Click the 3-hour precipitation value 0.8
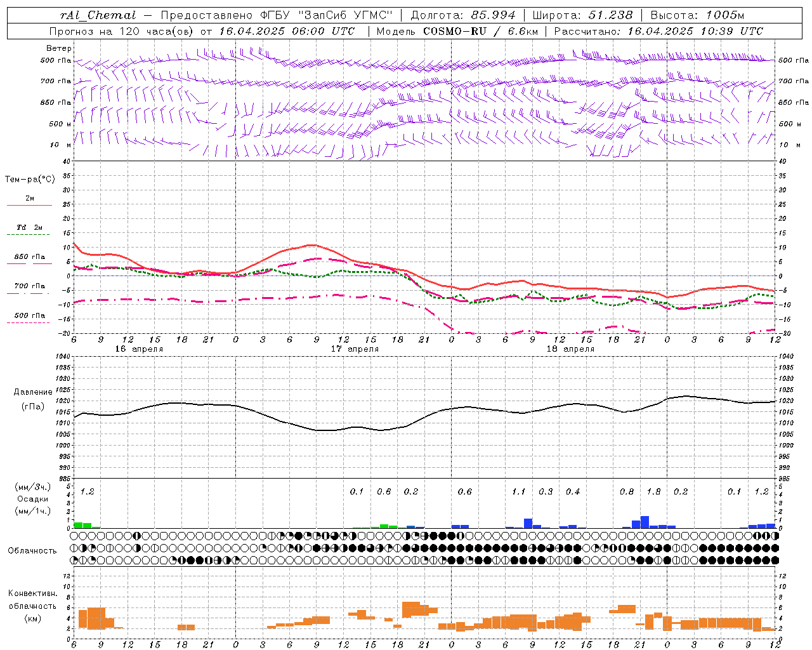 [x=627, y=492]
